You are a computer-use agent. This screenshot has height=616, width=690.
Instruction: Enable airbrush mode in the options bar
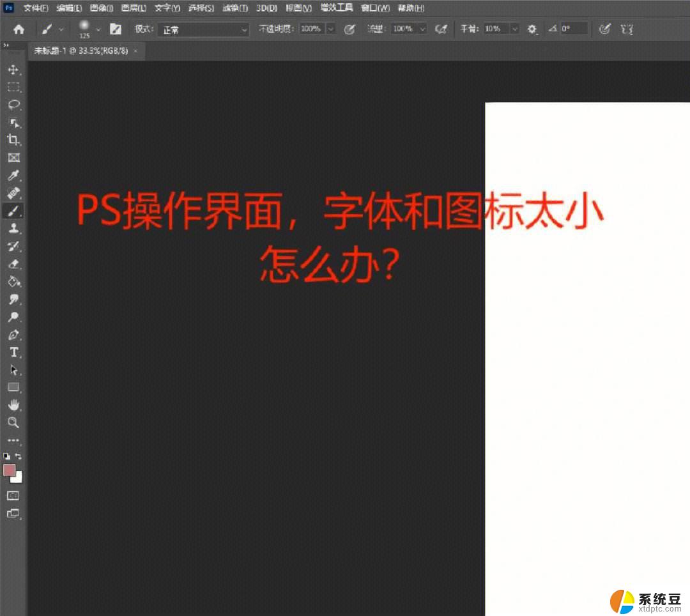(x=441, y=29)
